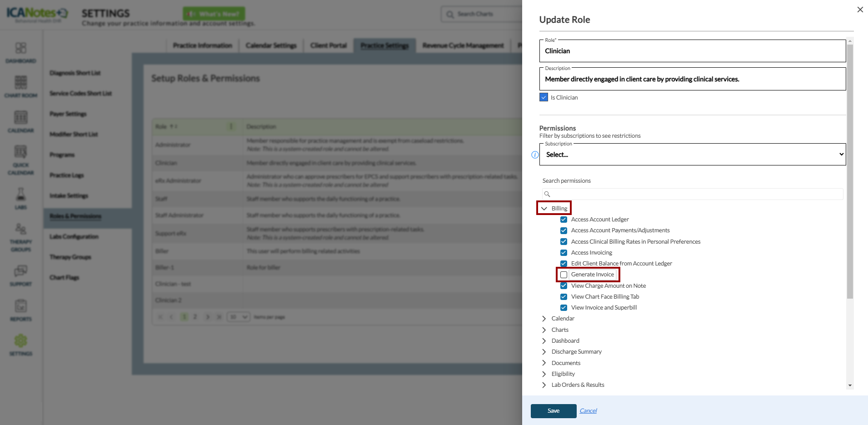Expand the Dashboard permissions group
Viewport: 868px width, 425px height.
pyautogui.click(x=544, y=341)
